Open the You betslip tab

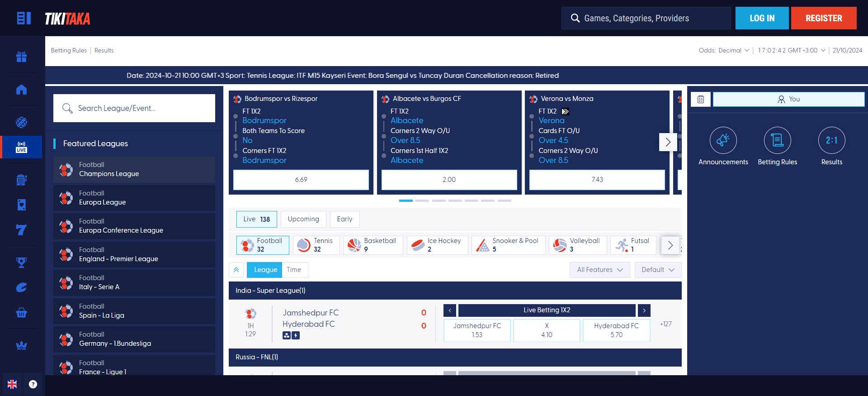pos(788,99)
